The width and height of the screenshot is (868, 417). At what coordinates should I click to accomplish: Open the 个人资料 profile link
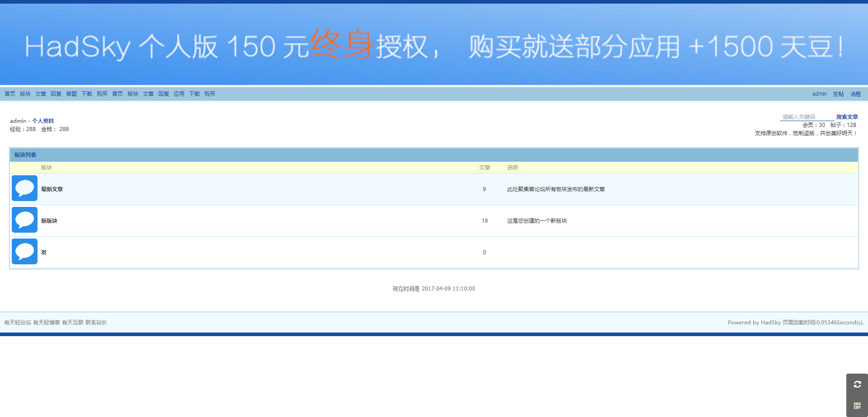(43, 121)
